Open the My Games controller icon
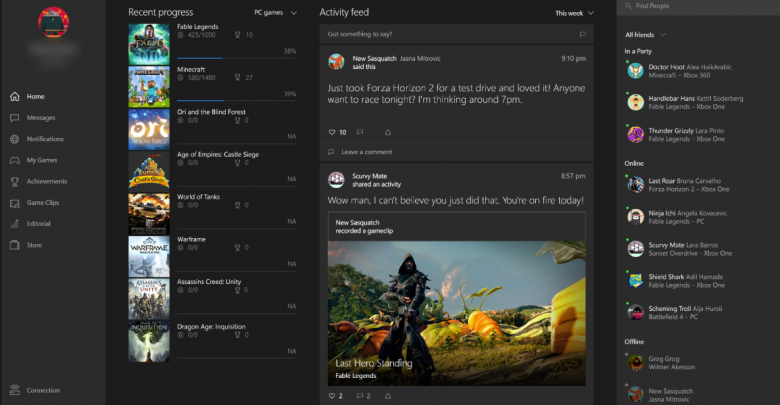Viewport: 780px width, 405px height. coord(15,160)
